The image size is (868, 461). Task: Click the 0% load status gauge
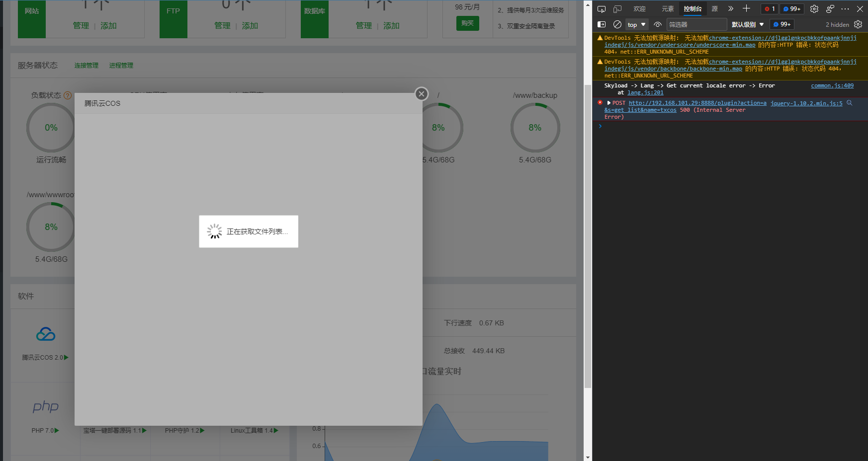[x=51, y=128]
